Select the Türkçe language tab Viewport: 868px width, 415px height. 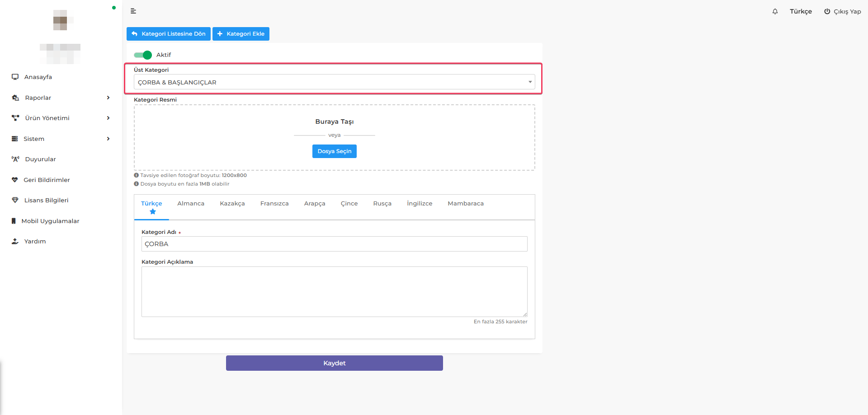tap(151, 207)
